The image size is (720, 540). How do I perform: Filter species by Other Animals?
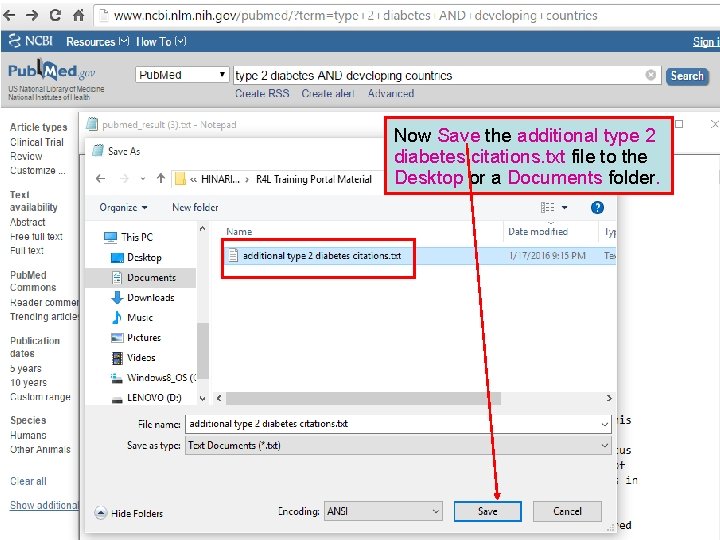coord(40,450)
